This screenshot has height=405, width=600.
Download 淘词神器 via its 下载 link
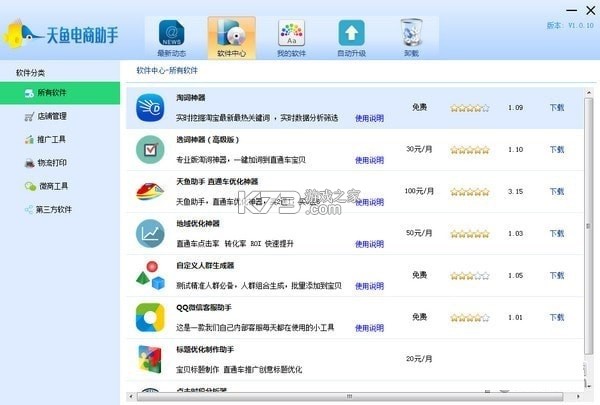pos(557,108)
